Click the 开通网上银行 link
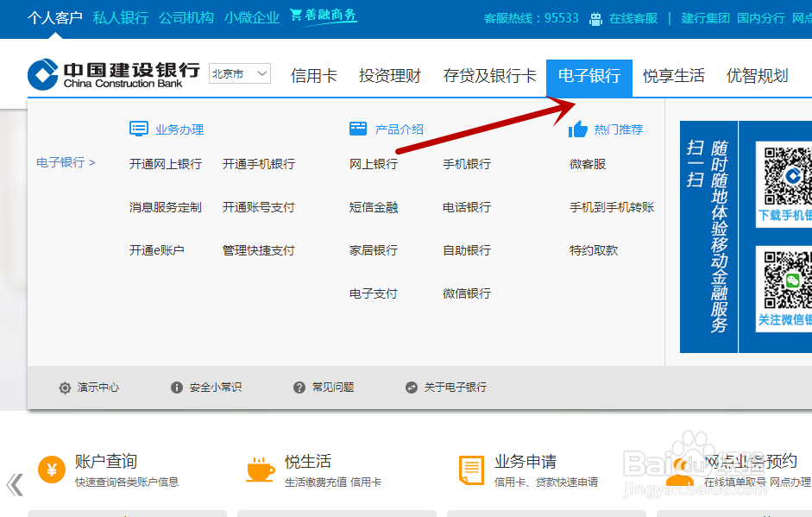812x517 pixels. [166, 164]
